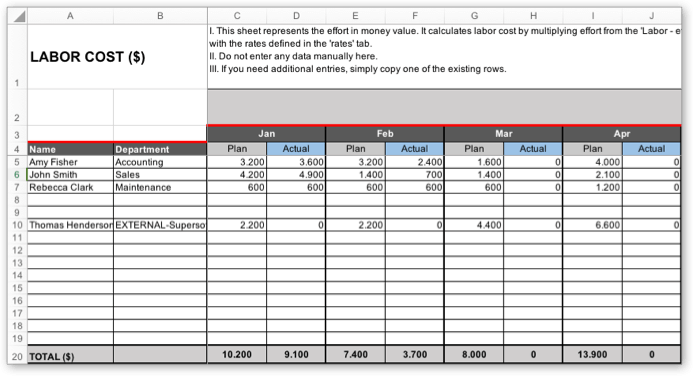Click the Feb Actual subheader
The image size is (695, 376).
[x=414, y=149]
